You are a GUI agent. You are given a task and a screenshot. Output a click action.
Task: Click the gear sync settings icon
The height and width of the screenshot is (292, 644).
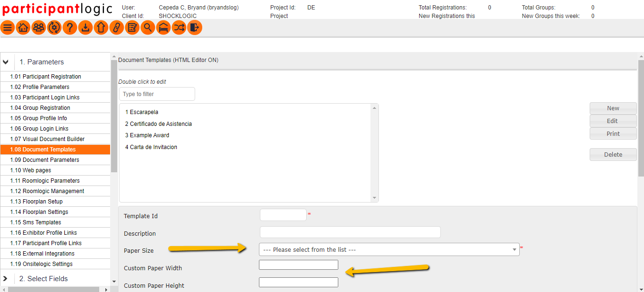[x=54, y=27]
